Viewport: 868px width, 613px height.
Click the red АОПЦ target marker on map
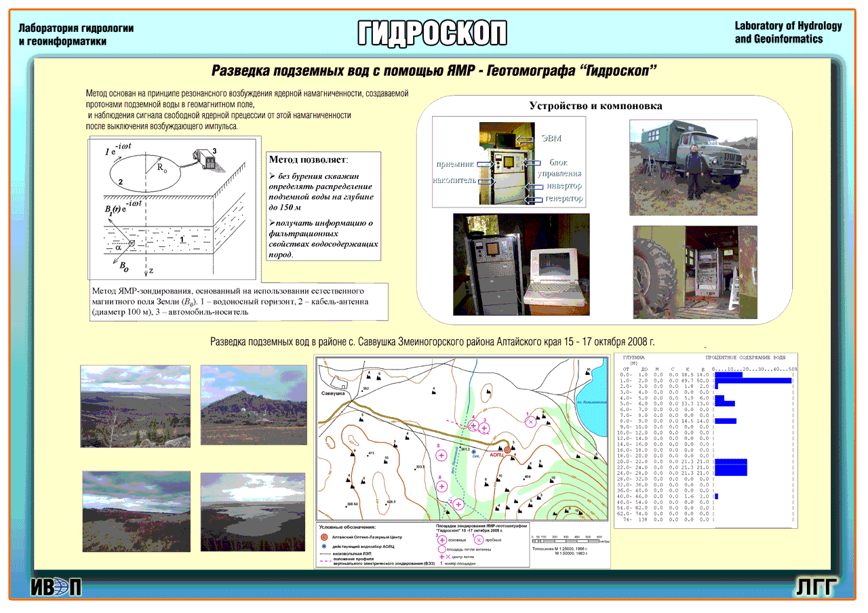pyautogui.click(x=507, y=448)
